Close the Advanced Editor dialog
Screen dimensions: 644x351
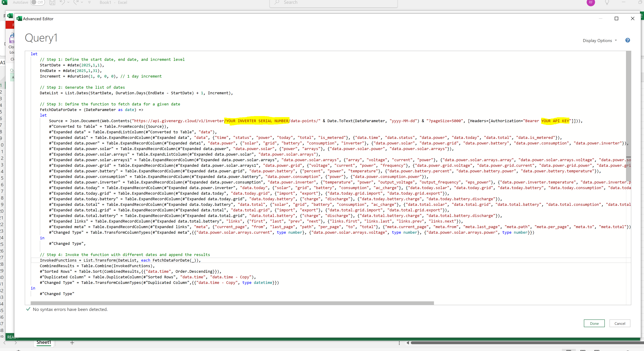(632, 18)
